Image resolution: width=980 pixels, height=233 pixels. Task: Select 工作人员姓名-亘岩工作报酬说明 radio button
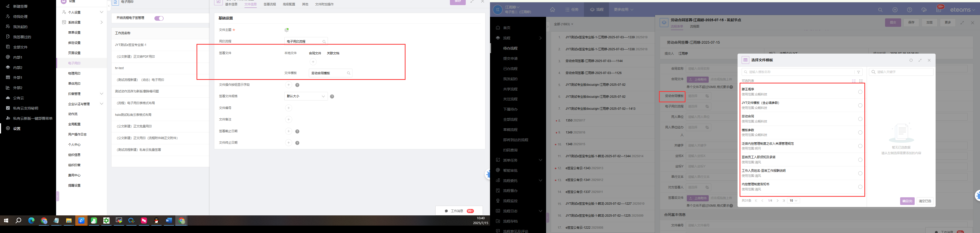860,173
